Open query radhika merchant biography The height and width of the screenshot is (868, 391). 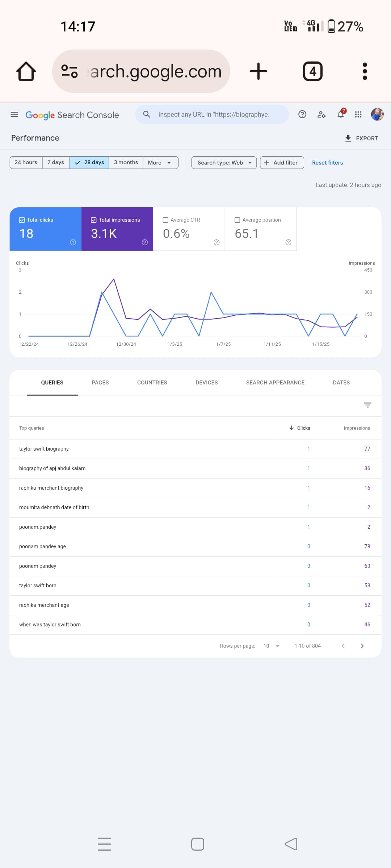tap(195, 488)
